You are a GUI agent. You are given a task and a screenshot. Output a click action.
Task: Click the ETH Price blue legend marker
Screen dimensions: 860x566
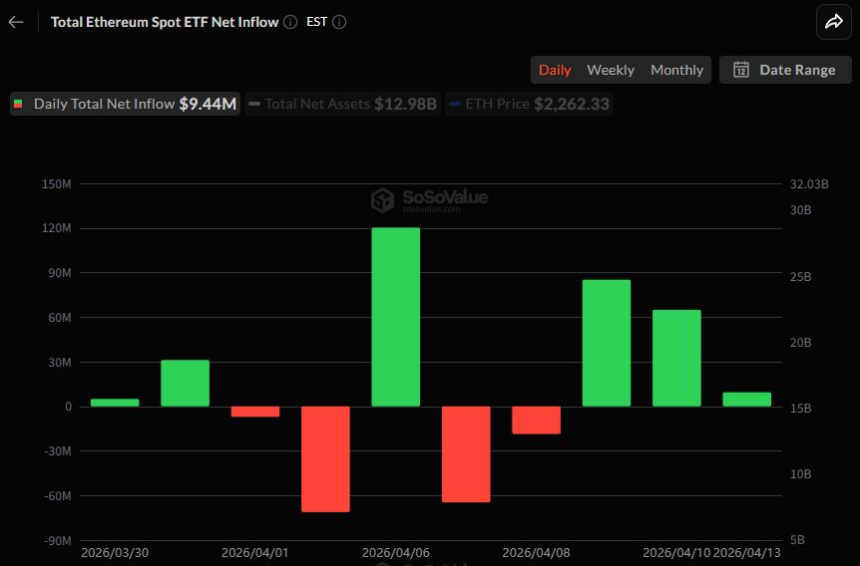pos(456,104)
